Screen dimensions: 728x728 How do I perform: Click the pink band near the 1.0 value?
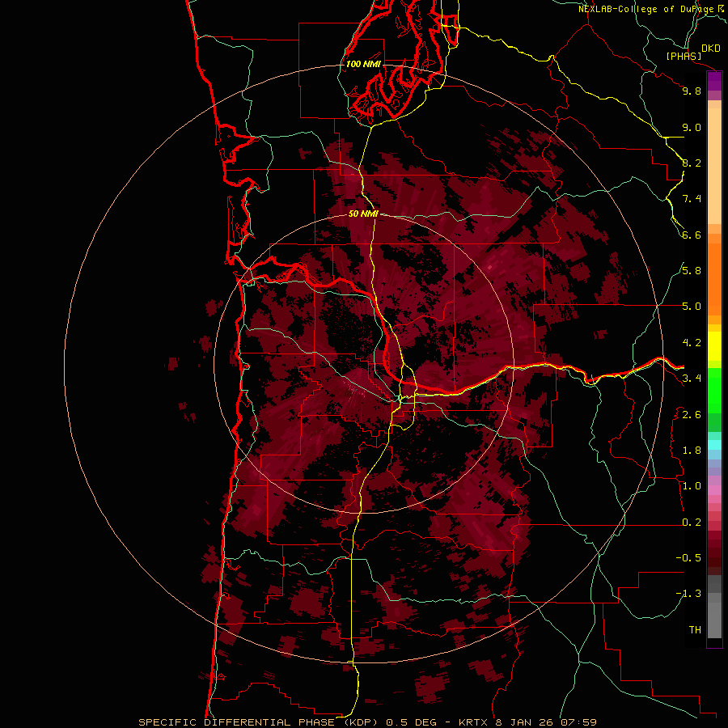pos(714,490)
